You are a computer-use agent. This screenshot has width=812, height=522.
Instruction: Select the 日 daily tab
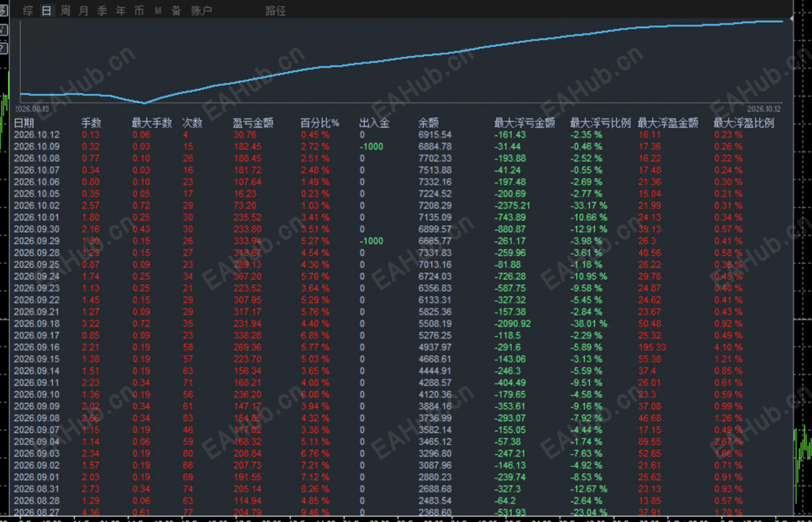(47, 11)
